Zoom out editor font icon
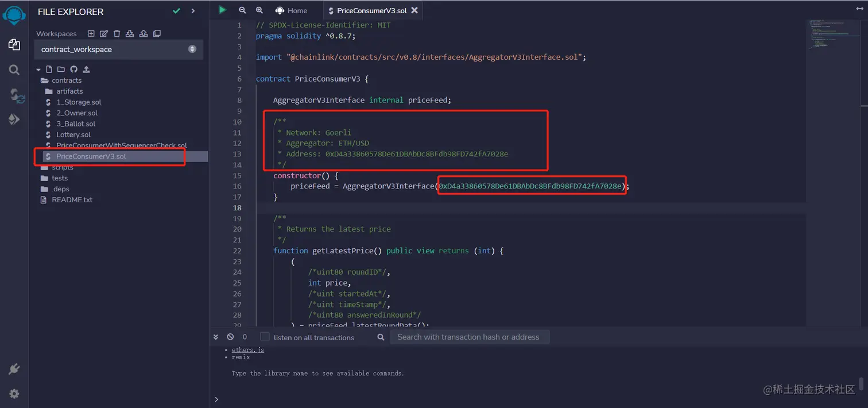Screen dimensions: 868x408 tap(242, 10)
